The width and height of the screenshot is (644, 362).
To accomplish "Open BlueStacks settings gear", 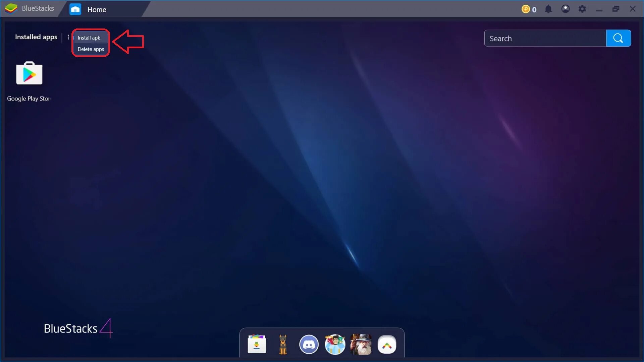I will 582,9.
